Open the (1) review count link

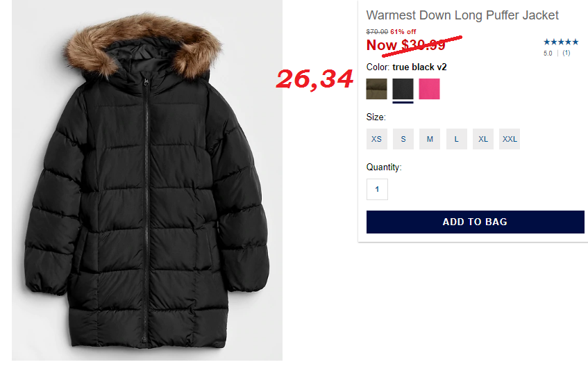[x=566, y=53]
